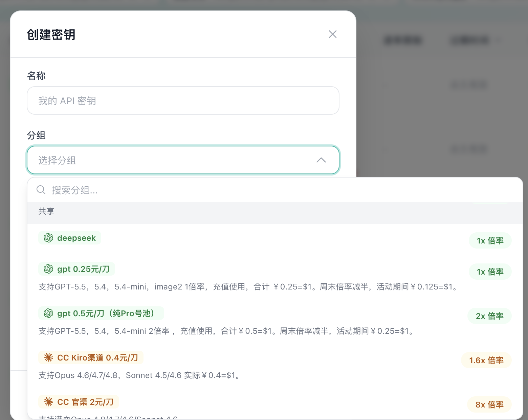The image size is (528, 420).
Task: Click the deepseek OpenAI-style logo icon
Action: tap(48, 238)
